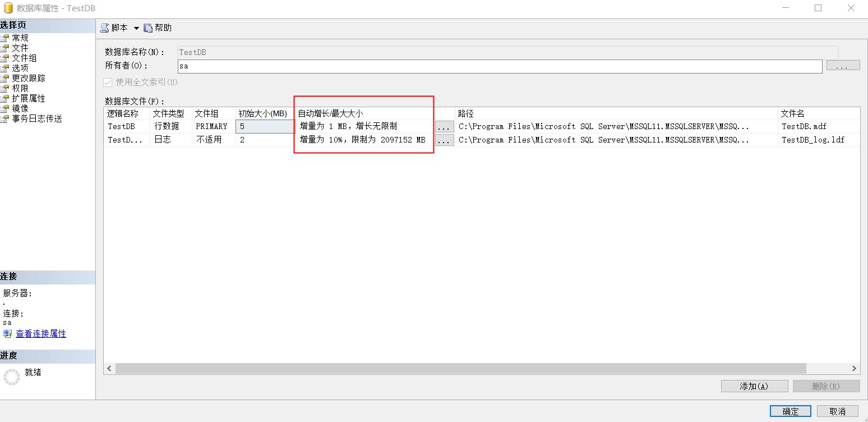868x422 pixels.
Task: Expand the 脚本 dropdown arrow
Action: coord(136,27)
